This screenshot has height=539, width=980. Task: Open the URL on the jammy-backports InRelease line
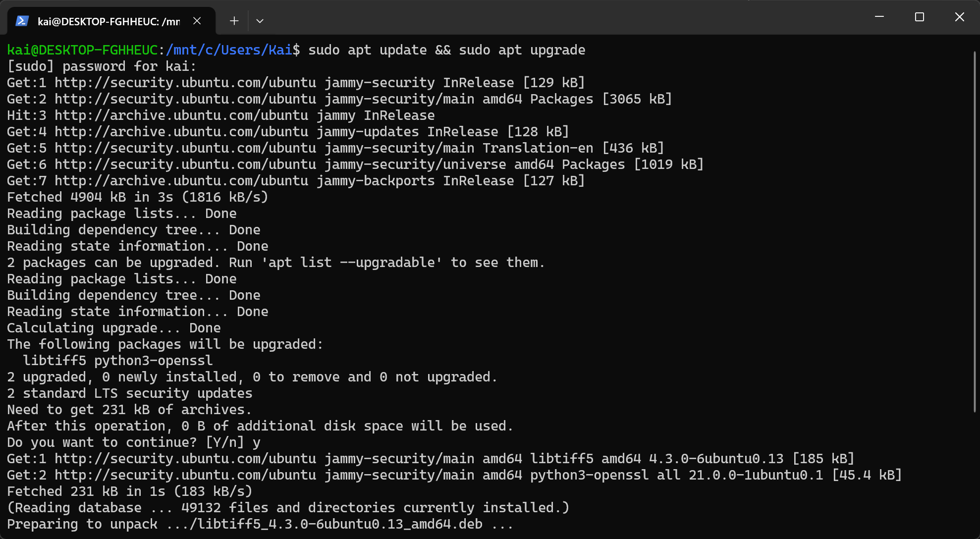[181, 181]
